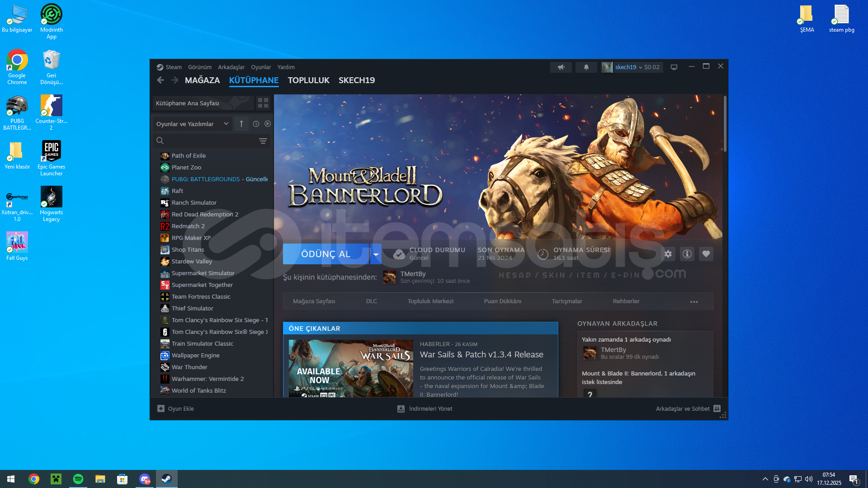Expand the Oyunlar ve Yazılımlar dropdown
Image resolution: width=868 pixels, height=488 pixels.
click(193, 124)
